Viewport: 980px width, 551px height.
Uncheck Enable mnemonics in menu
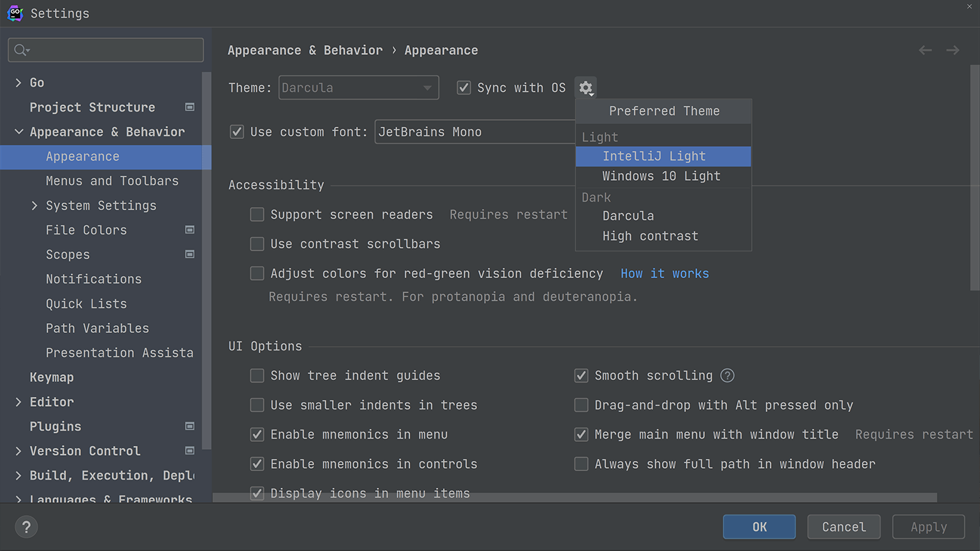click(257, 435)
